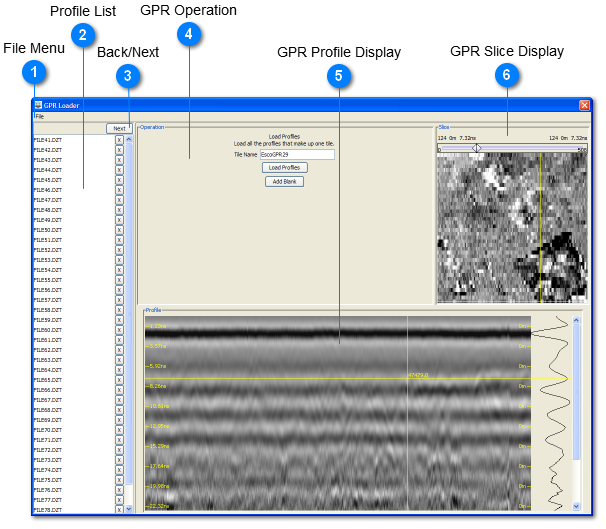Image resolution: width=606 pixels, height=529 pixels.
Task: Remove FILE58.DZT with its X button
Action: pyautogui.click(x=119, y=310)
